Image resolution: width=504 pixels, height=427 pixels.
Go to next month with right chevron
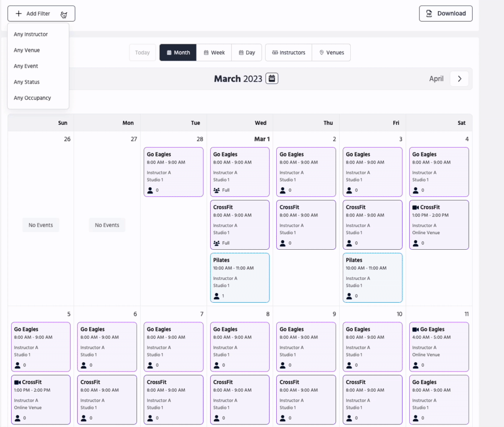coord(459,79)
